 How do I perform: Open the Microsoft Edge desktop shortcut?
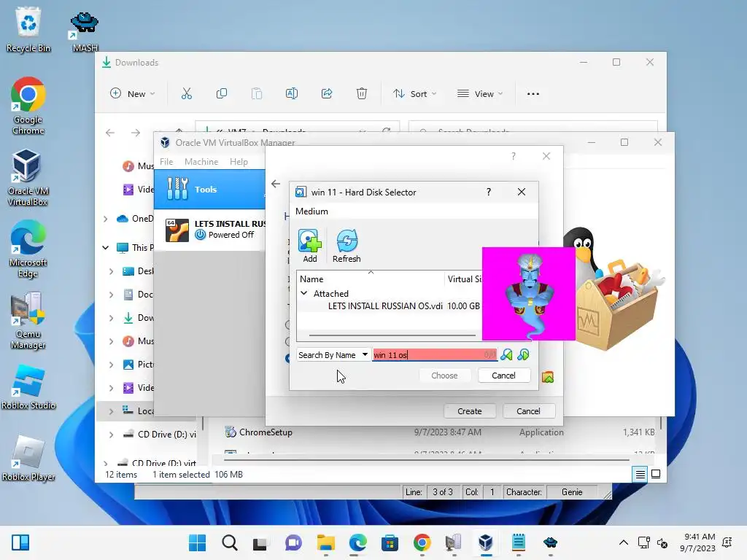coord(28,249)
